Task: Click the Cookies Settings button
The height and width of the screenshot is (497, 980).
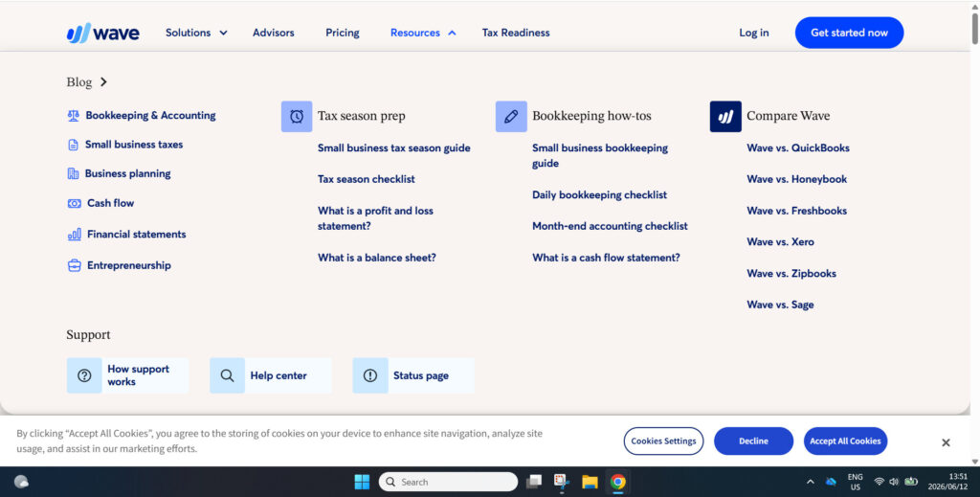Action: tap(664, 441)
